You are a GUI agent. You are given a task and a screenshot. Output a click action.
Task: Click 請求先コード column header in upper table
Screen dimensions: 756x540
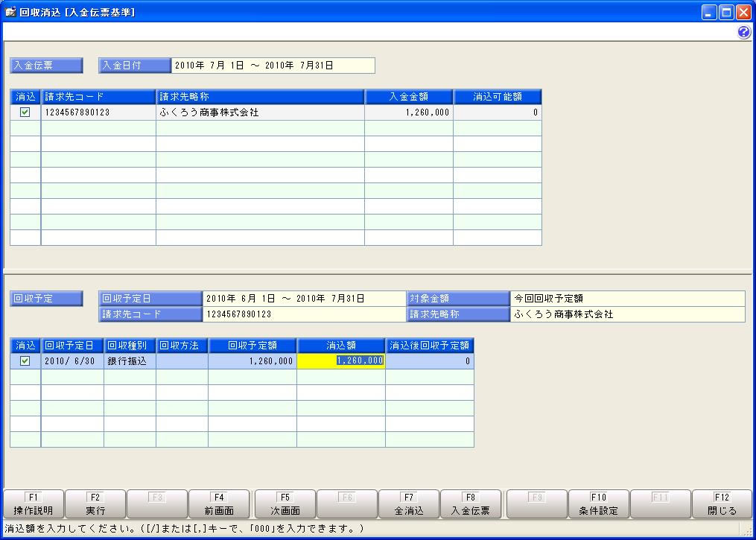tap(98, 97)
